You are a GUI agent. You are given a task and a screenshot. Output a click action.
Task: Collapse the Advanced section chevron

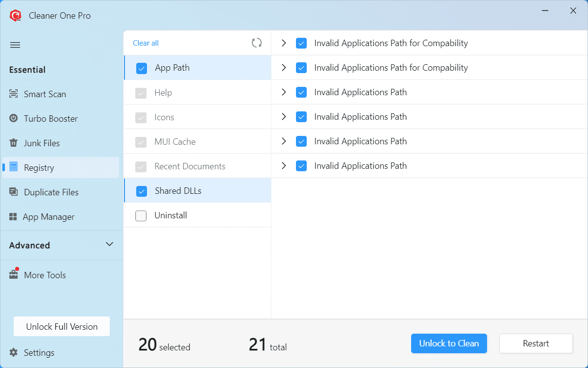[x=110, y=244]
